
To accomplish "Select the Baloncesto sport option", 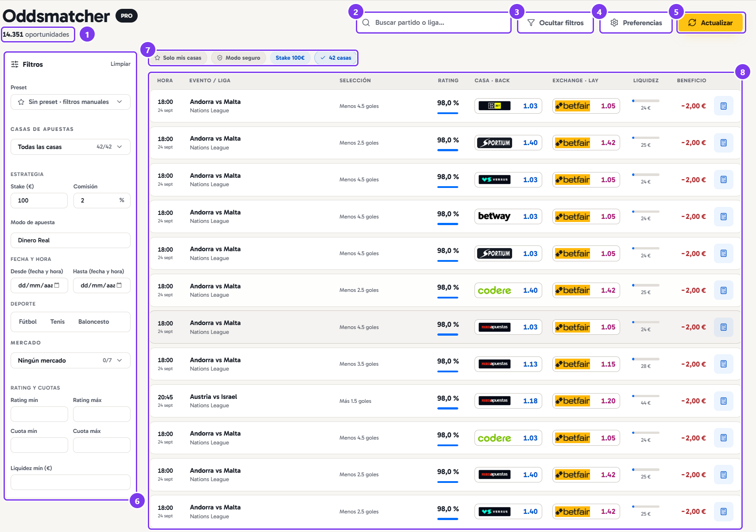I will 94,321.
